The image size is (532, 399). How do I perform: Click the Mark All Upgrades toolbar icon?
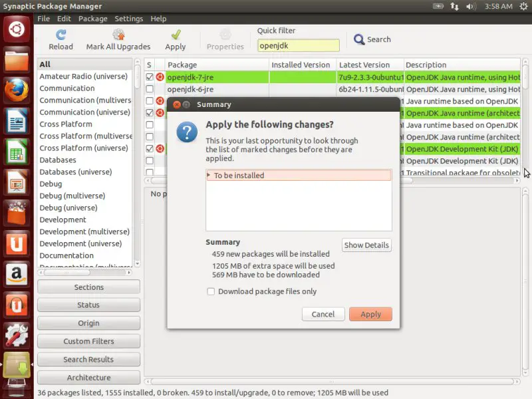click(118, 35)
